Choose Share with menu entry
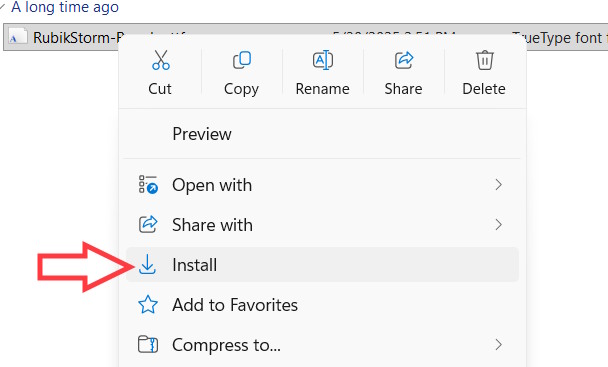Screen dimensions: 608x367 [323, 225]
